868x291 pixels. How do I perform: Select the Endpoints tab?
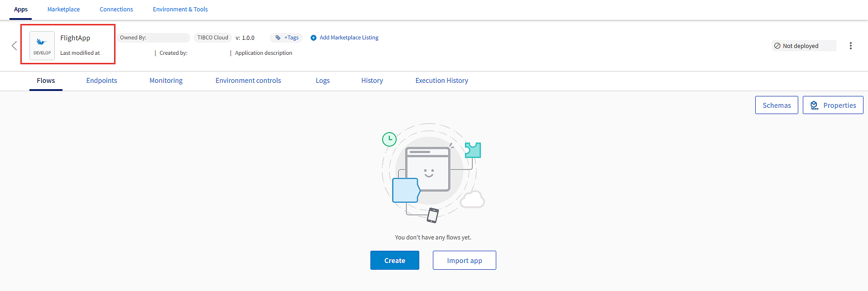coord(101,81)
